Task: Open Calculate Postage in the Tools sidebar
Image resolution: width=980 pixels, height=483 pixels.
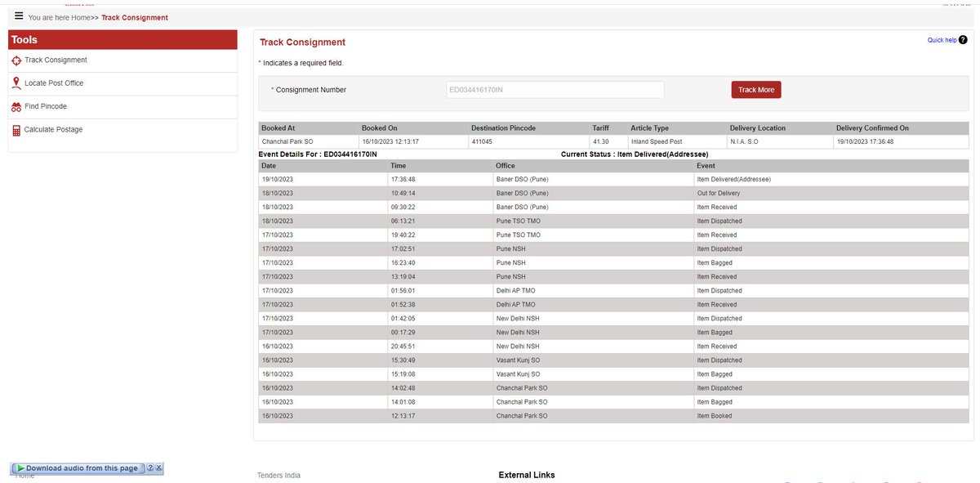Action: point(53,130)
